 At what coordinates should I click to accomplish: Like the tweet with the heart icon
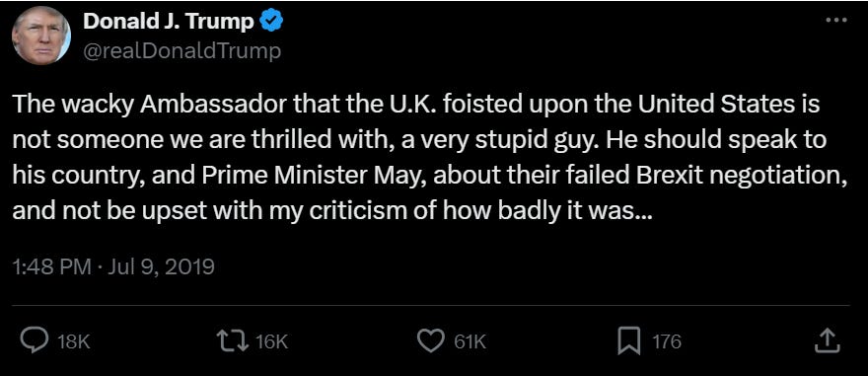[430, 341]
